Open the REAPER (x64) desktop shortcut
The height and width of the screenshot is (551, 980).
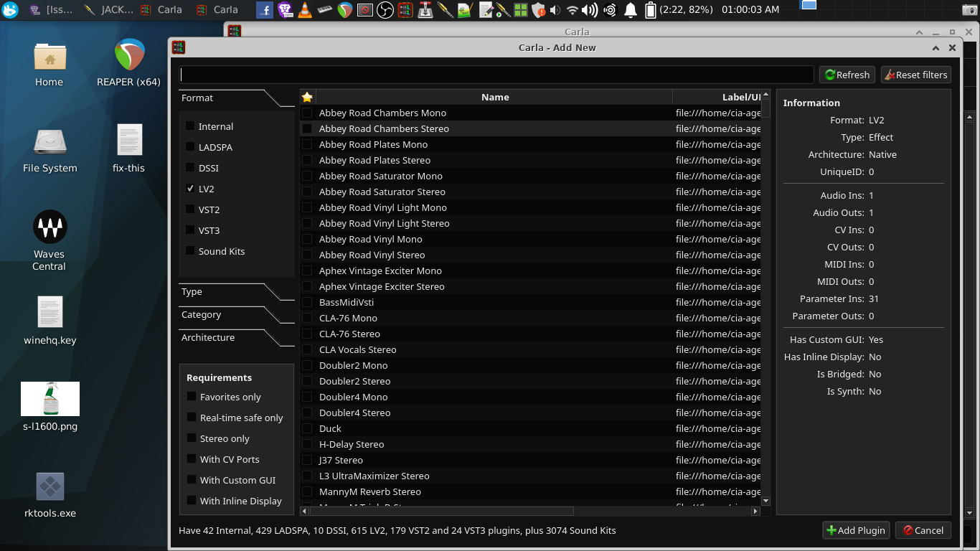tap(129, 63)
